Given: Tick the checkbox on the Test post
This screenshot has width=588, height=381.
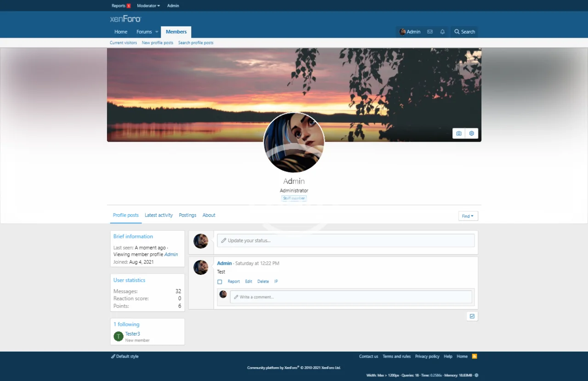Looking at the screenshot, I should (x=220, y=282).
